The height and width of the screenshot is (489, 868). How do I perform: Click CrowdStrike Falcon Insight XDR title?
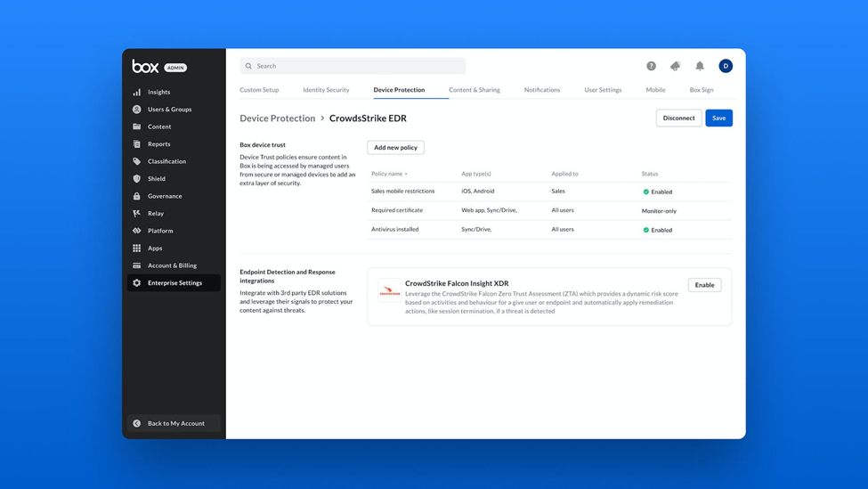(x=457, y=283)
